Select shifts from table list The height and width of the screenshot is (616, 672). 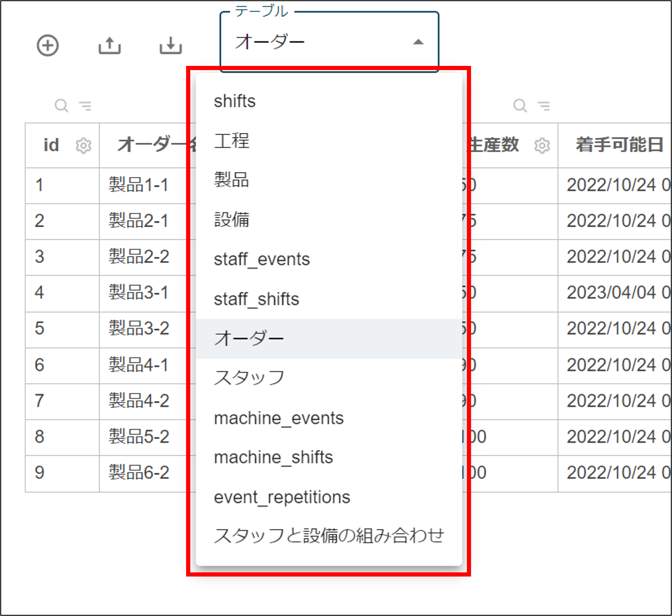click(329, 101)
